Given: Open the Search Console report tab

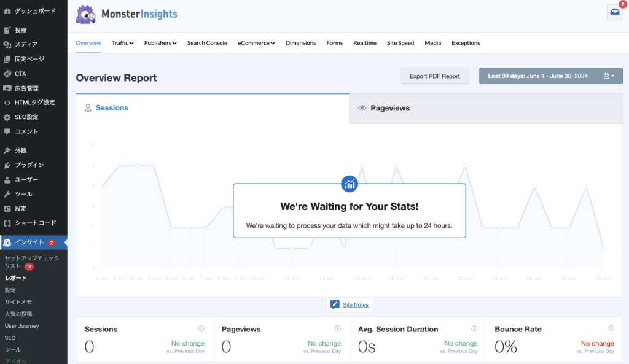Looking at the screenshot, I should coord(207,43).
